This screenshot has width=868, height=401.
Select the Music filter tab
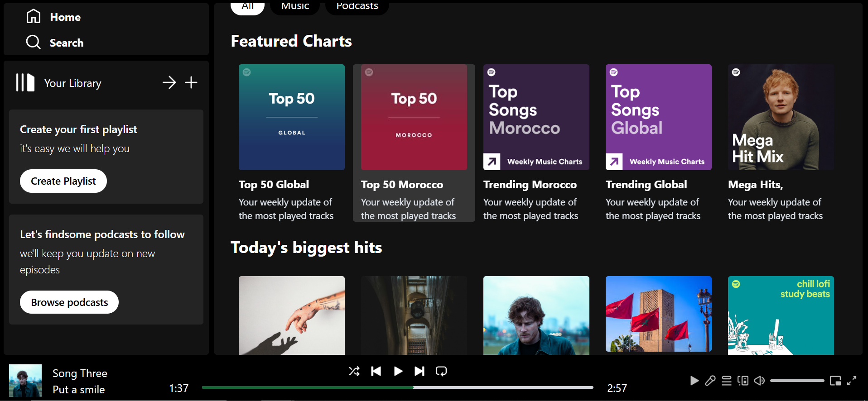pos(295,7)
